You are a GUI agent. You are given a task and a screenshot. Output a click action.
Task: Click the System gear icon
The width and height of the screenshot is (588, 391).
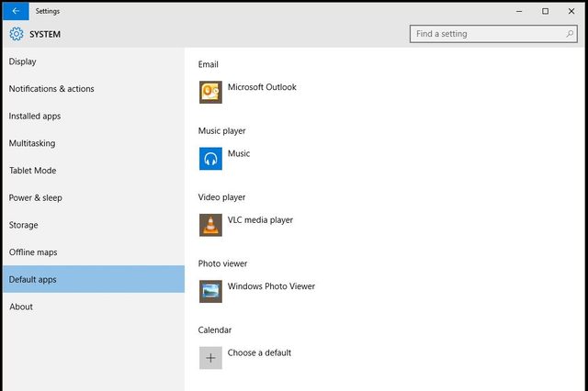point(17,34)
